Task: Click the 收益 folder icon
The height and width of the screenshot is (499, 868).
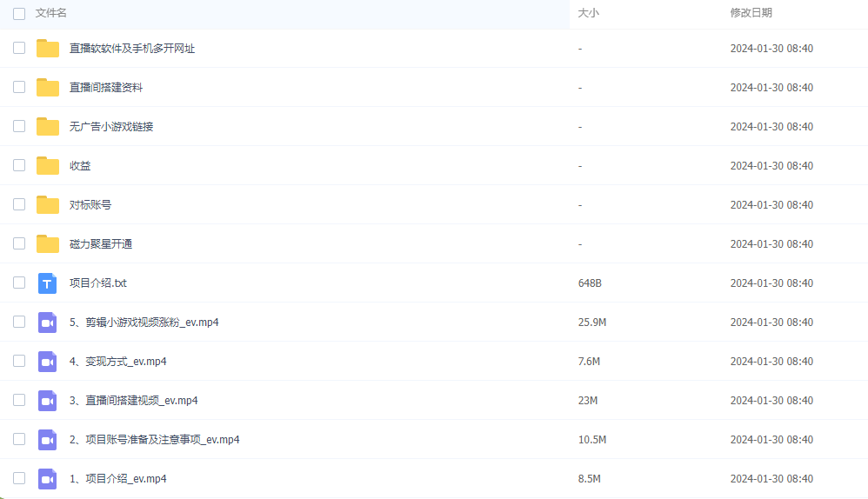Action: tap(47, 166)
